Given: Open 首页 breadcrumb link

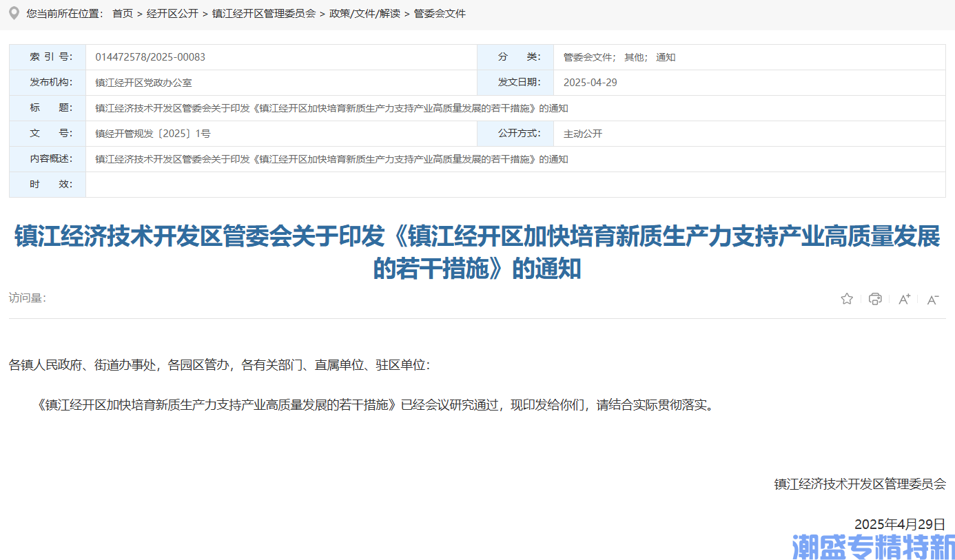Looking at the screenshot, I should point(123,13).
